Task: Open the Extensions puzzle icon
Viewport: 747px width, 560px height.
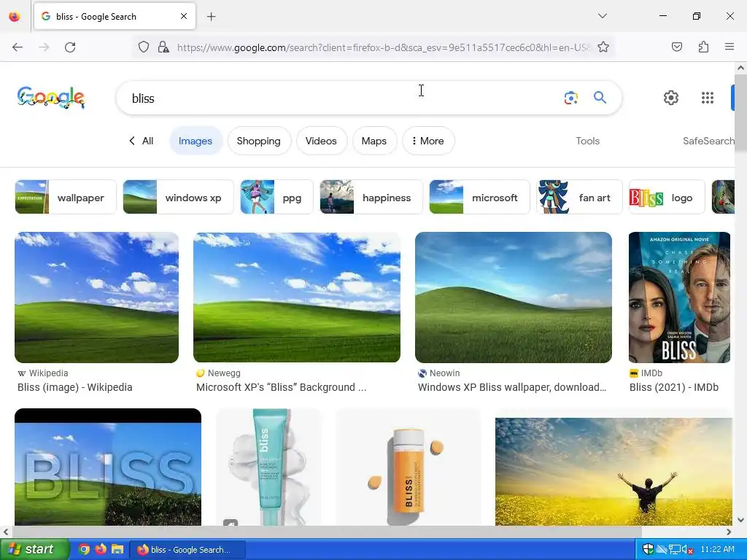Action: pos(703,47)
